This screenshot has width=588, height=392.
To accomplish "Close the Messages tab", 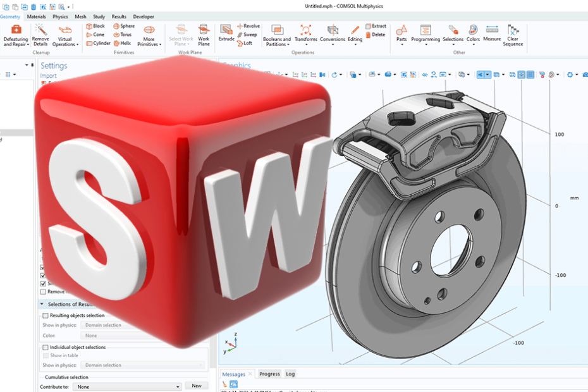I will [250, 374].
